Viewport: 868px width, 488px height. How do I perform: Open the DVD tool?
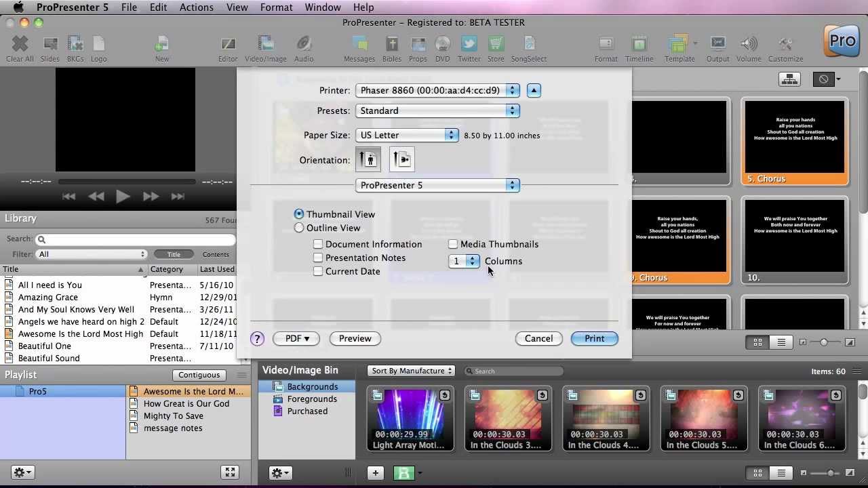442,49
